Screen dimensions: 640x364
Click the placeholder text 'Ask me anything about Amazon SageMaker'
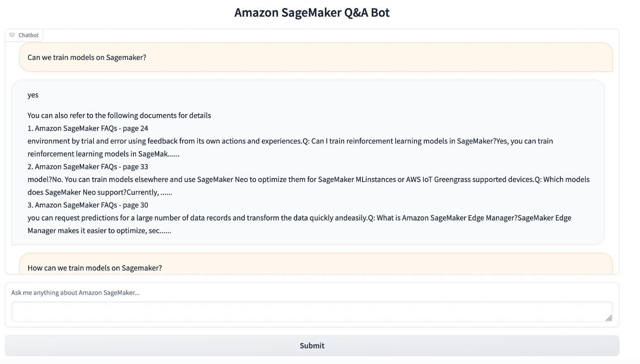point(76,292)
